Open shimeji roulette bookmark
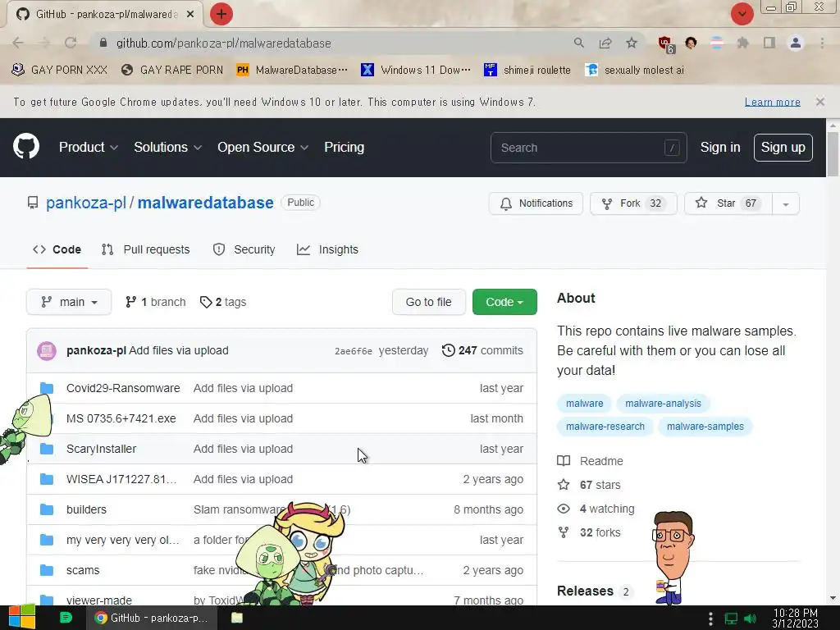The width and height of the screenshot is (840, 630). [x=527, y=71]
